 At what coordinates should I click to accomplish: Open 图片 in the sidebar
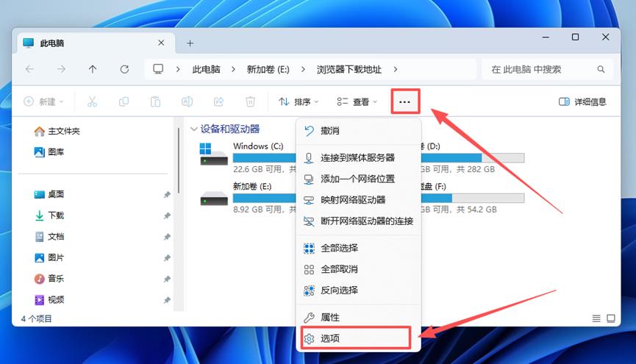(x=49, y=257)
